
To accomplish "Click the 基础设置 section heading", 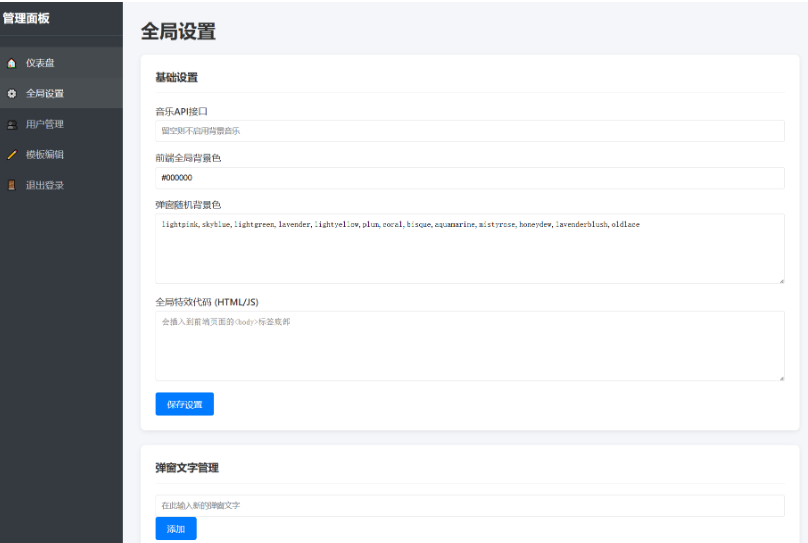I will tap(177, 77).
